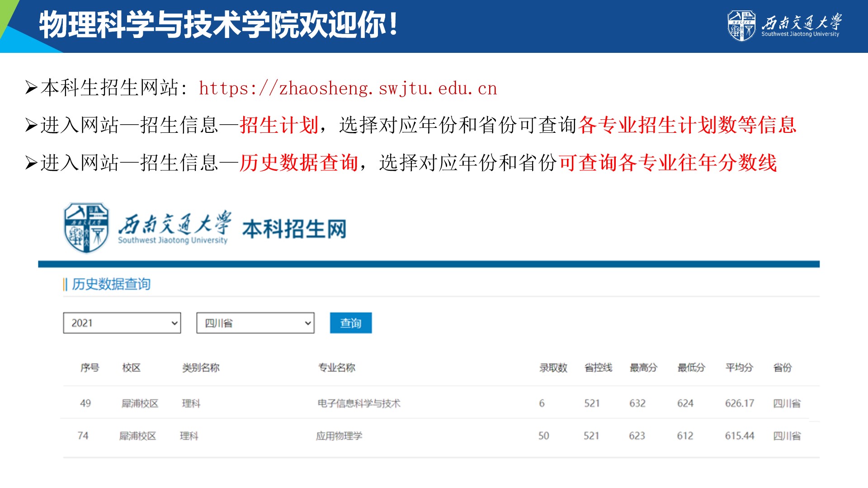This screenshot has width=868, height=488.
Task: Click the slide title 物理科学与技术学院欢迎你
Action: coord(218,25)
